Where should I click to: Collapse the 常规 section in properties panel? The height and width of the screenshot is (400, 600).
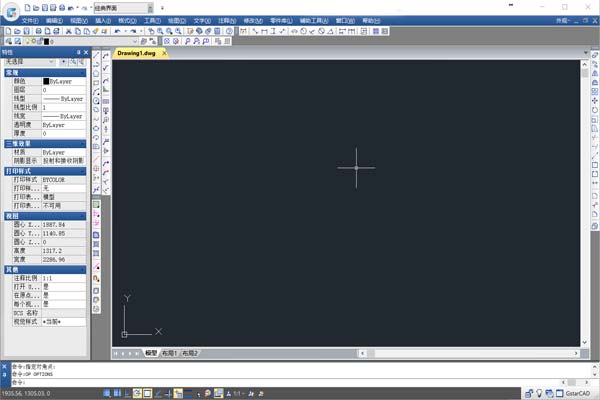(x=85, y=72)
